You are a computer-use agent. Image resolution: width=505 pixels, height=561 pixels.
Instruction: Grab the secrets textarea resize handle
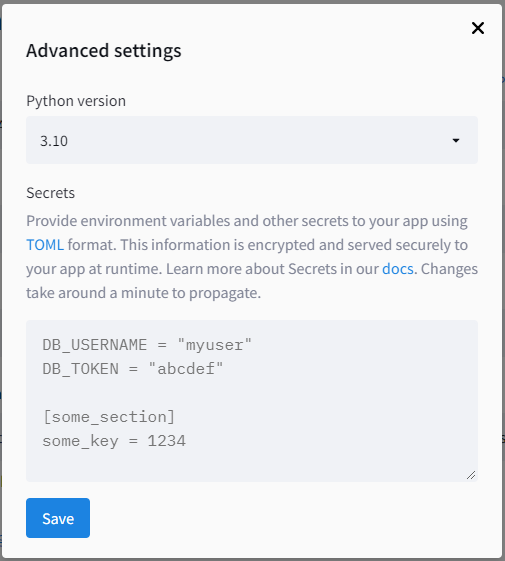pyautogui.click(x=471, y=475)
